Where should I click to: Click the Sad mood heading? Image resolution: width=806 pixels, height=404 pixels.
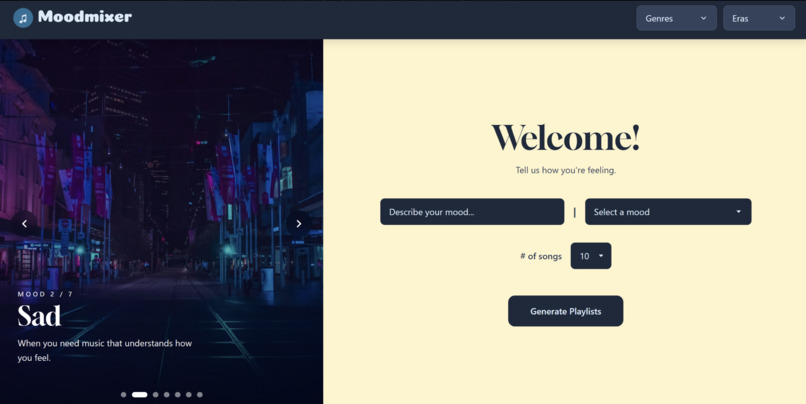click(39, 316)
